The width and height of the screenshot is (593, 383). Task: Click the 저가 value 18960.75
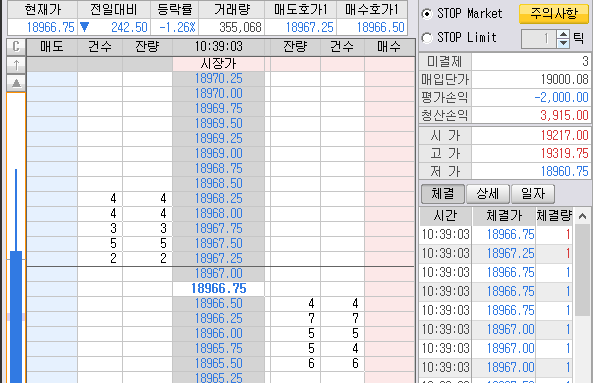[x=565, y=171]
